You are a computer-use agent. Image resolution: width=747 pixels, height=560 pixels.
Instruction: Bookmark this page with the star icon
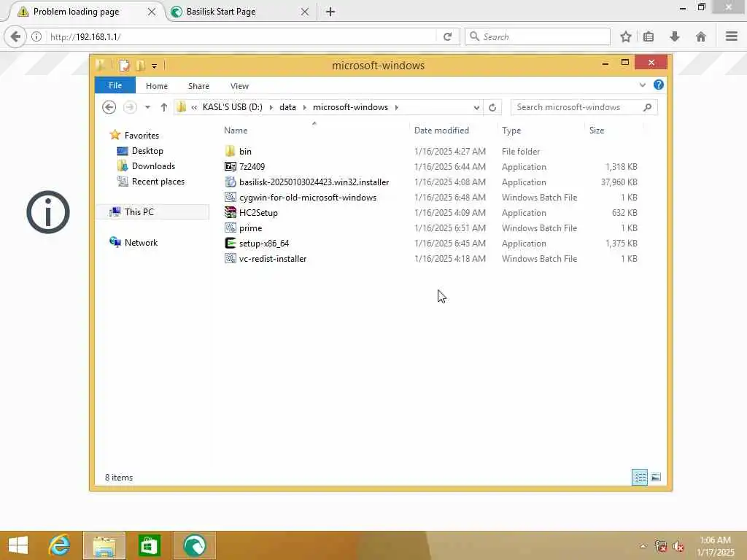tap(625, 36)
